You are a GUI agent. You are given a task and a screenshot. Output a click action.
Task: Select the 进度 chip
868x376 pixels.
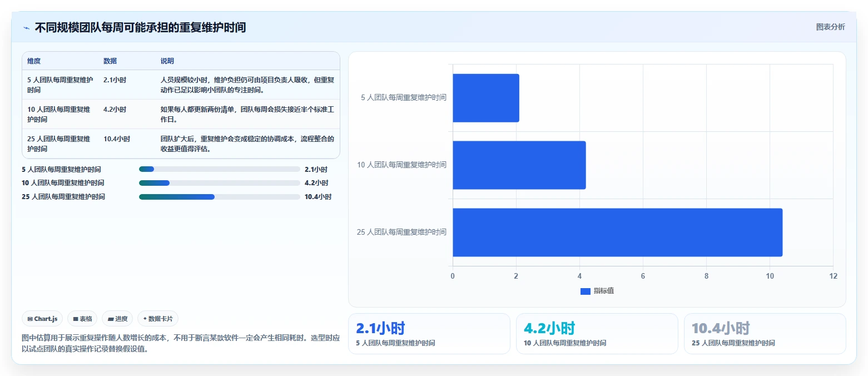118,319
